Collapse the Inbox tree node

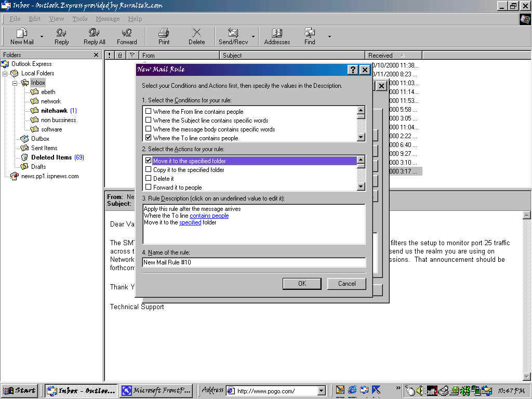[15, 83]
